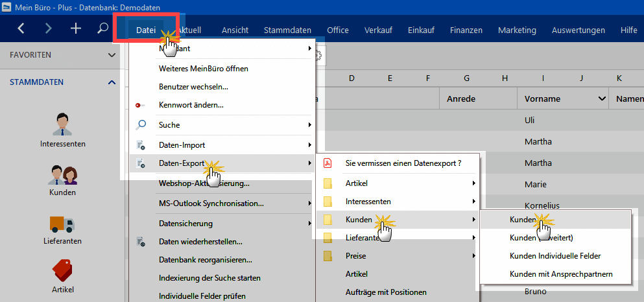Select Aufträge mit Positionen export

pyautogui.click(x=398, y=292)
